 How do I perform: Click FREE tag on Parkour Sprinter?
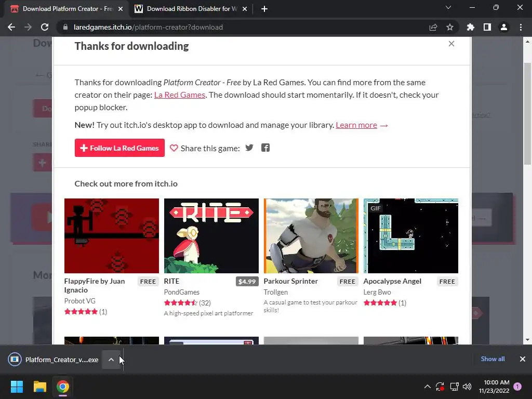(348, 281)
